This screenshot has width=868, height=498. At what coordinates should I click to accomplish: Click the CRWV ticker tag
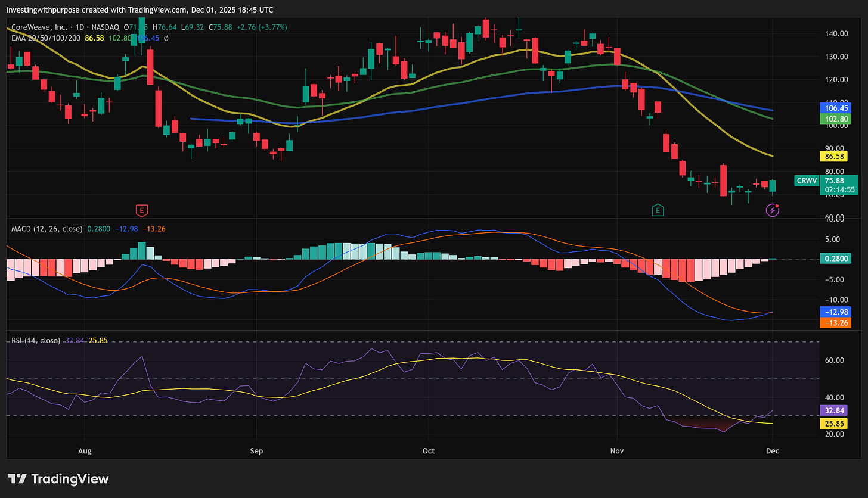[806, 180]
